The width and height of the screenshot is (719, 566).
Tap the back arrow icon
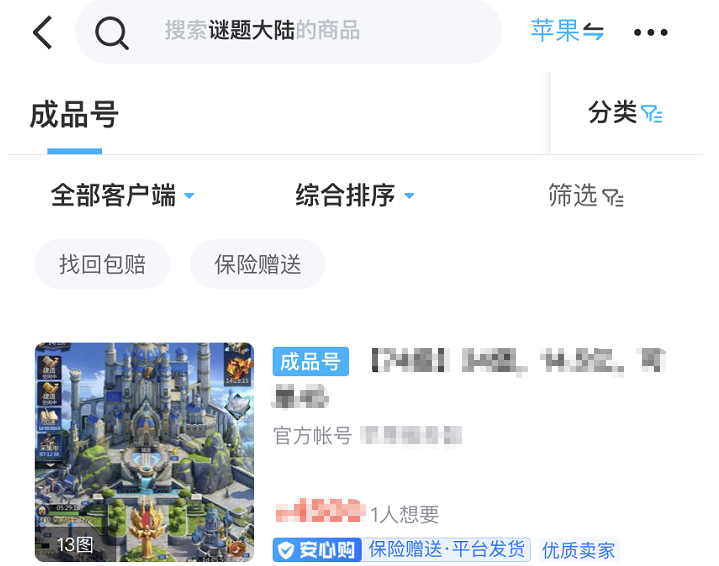pyautogui.click(x=43, y=32)
